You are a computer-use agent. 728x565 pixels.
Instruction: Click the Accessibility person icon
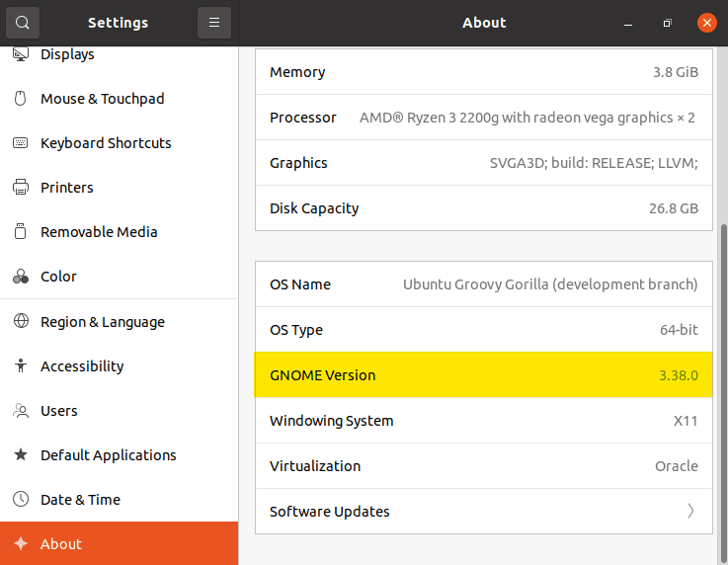coord(21,365)
